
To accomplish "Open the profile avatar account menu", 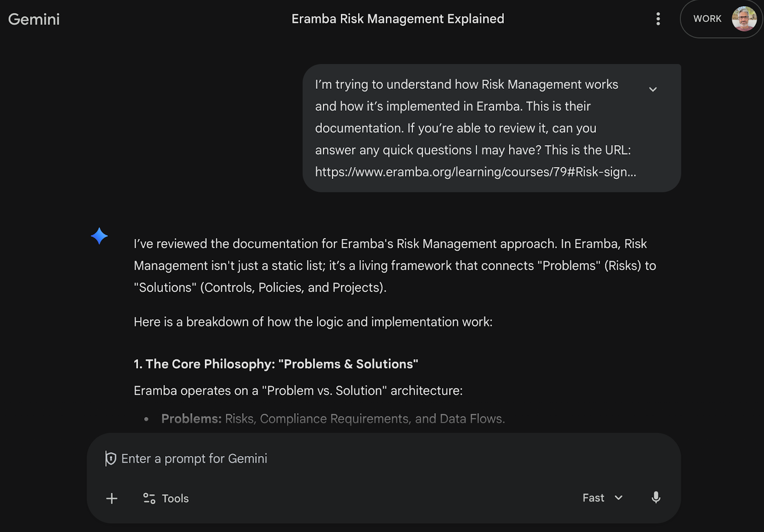I will pyautogui.click(x=744, y=19).
